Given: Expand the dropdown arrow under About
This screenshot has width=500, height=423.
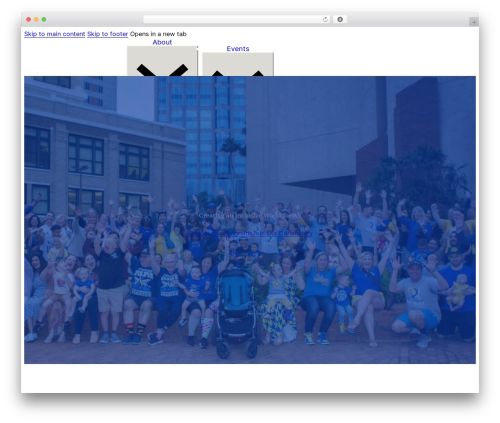Looking at the screenshot, I should coord(162,61).
